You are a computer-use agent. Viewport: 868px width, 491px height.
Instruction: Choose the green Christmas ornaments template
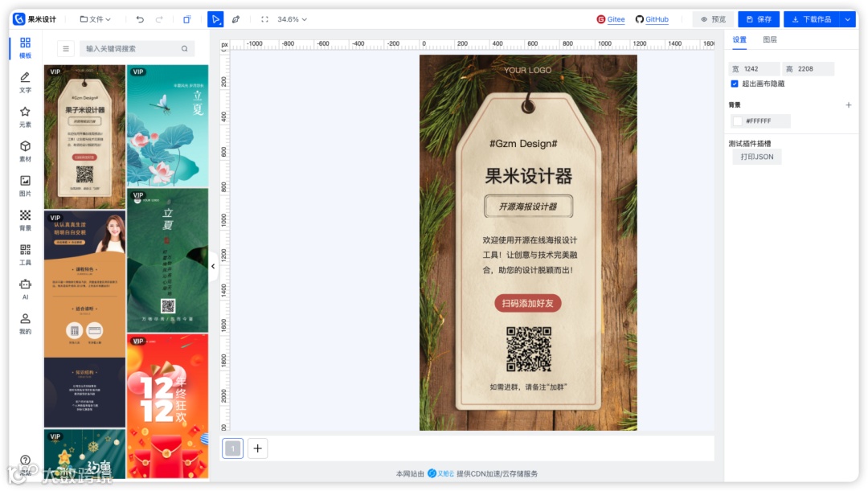point(84,454)
